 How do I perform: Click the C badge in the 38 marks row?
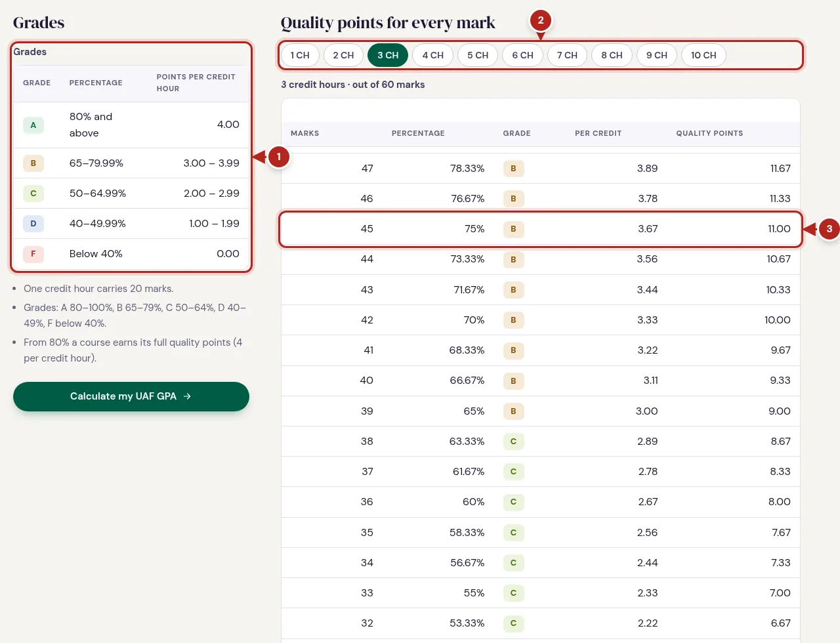pos(513,442)
